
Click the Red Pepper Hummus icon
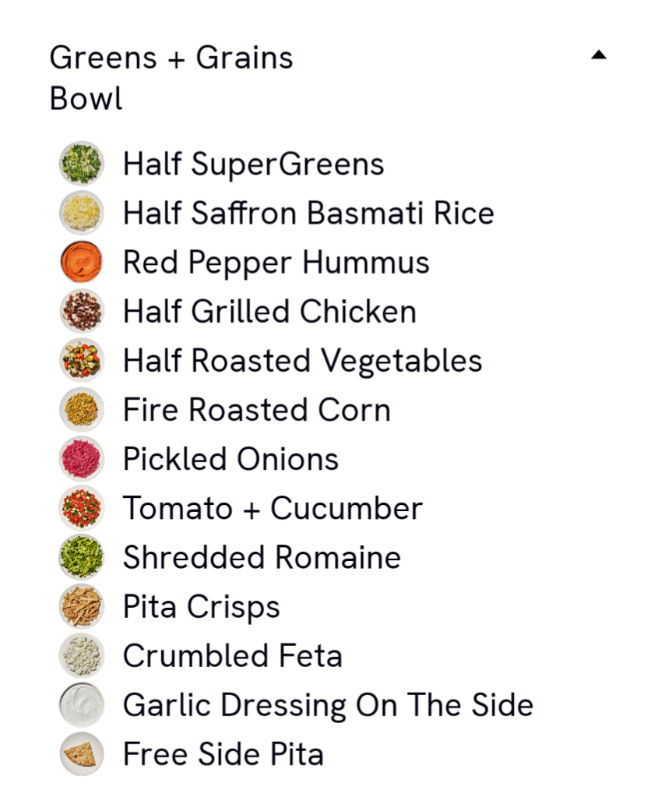pyautogui.click(x=82, y=263)
